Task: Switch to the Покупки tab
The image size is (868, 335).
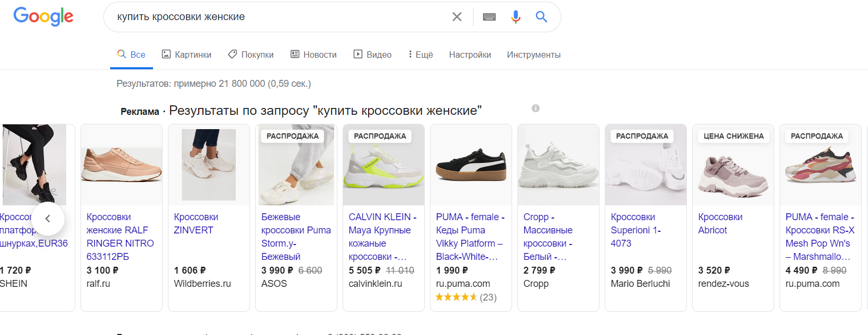Action: (x=250, y=55)
